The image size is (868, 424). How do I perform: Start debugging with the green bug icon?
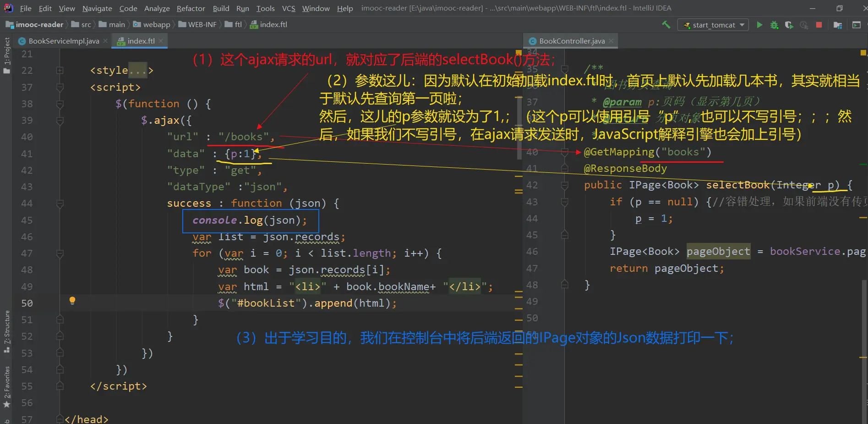coord(774,25)
